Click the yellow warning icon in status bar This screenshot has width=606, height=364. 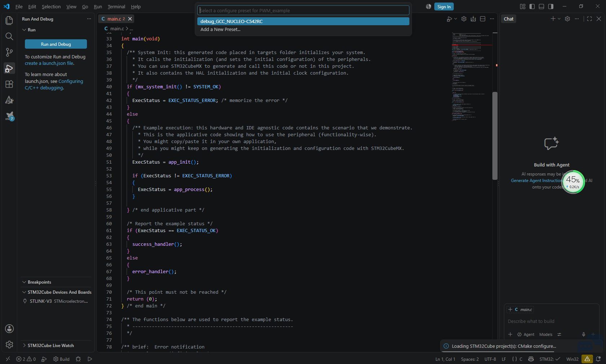click(587, 359)
